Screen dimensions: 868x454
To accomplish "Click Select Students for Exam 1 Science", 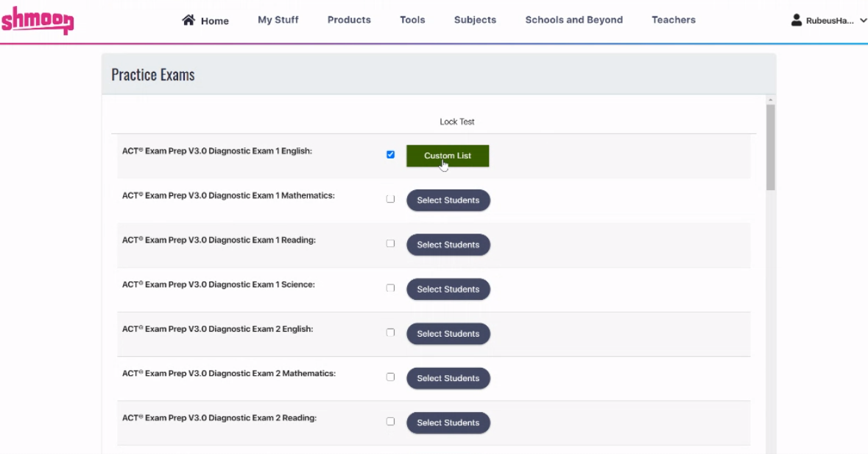I will pyautogui.click(x=448, y=289).
